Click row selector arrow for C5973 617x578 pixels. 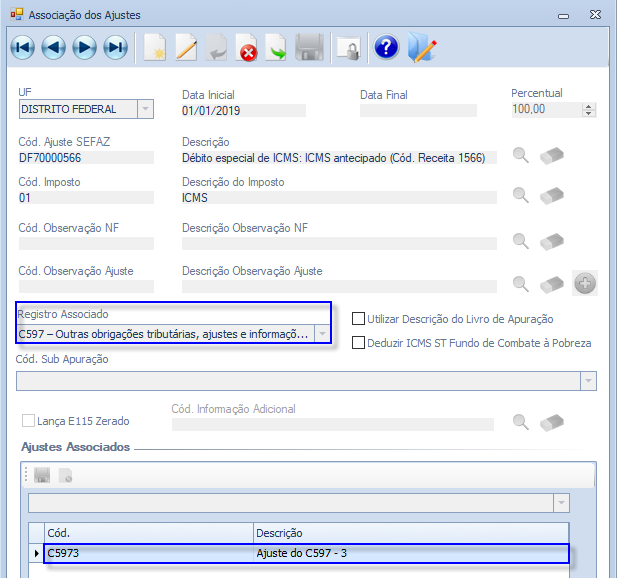[x=37, y=553]
